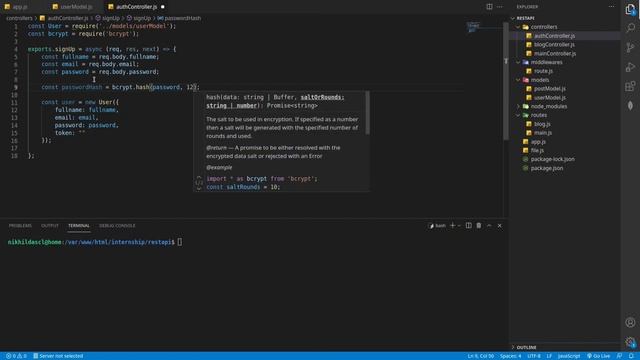640x360 pixels.
Task: Click the bash terminal label
Action: click(x=437, y=225)
